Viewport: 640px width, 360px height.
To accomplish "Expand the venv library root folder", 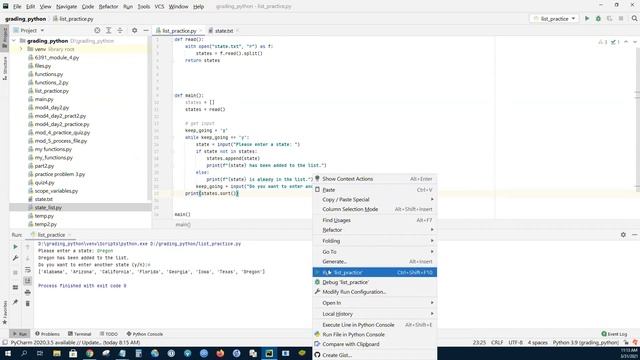I will [21, 49].
